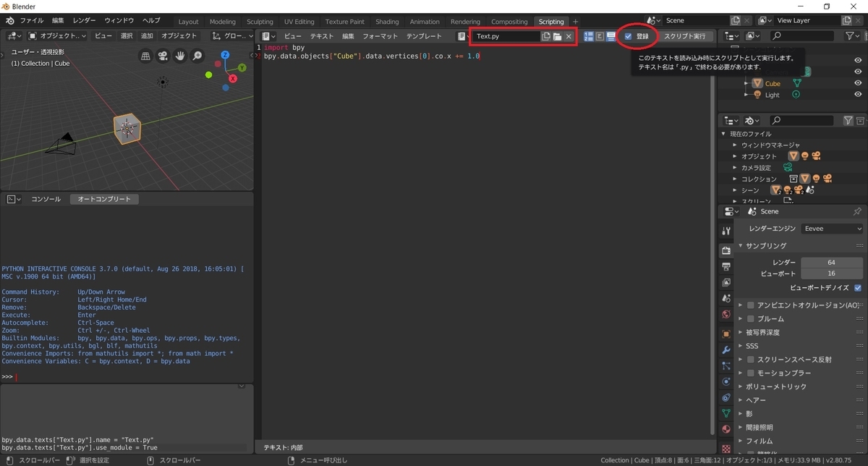Open the Active Tool properties tab
This screenshot has width=868, height=466.
tap(726, 231)
